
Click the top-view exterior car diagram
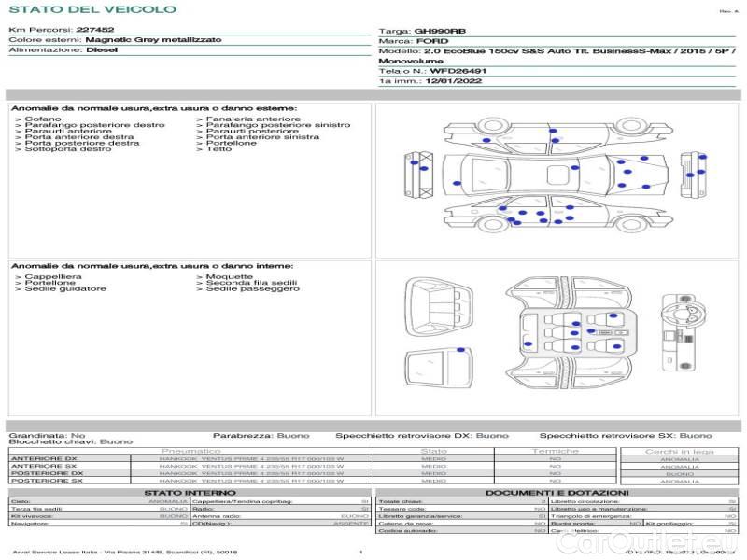coord(555,175)
